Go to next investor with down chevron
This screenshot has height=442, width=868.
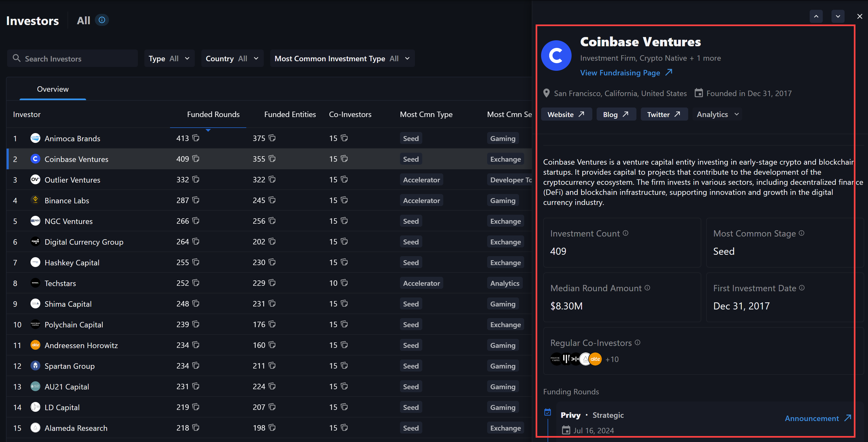click(838, 17)
